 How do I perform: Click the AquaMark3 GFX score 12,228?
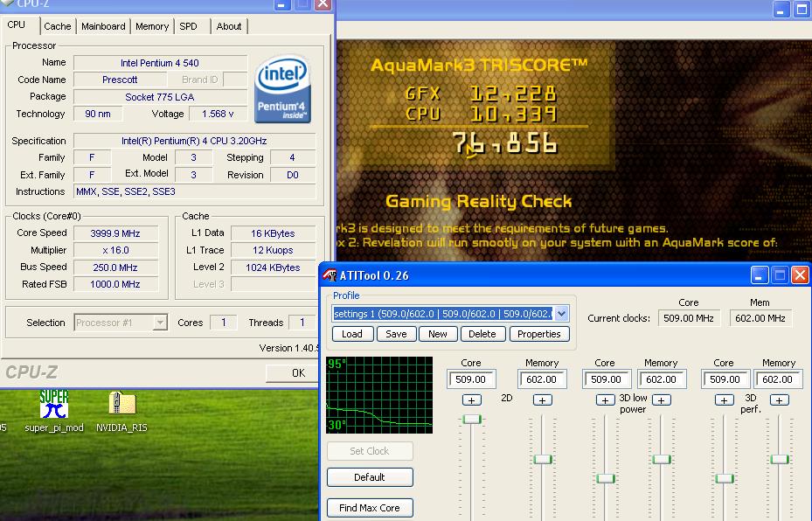coord(513,94)
